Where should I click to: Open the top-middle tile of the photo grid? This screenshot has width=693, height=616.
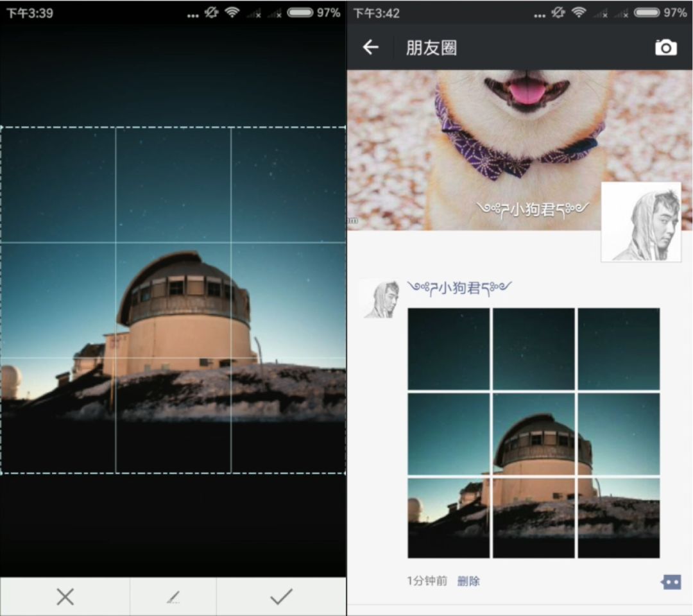coord(533,349)
